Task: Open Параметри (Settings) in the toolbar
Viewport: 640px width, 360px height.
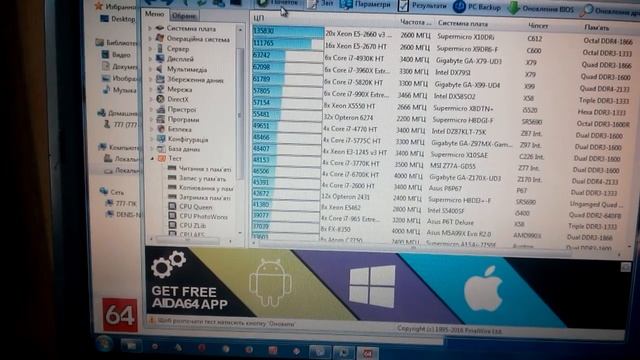Action: pyautogui.click(x=366, y=4)
